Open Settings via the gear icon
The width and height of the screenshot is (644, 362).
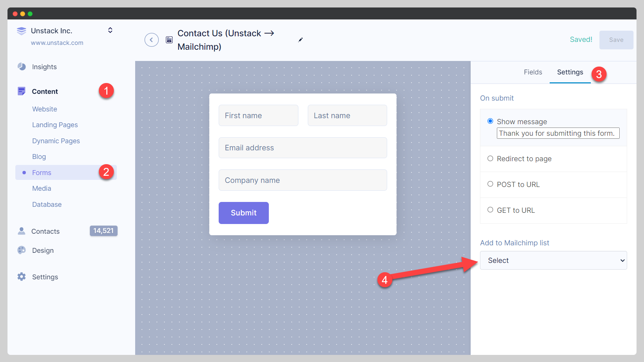pos(21,277)
